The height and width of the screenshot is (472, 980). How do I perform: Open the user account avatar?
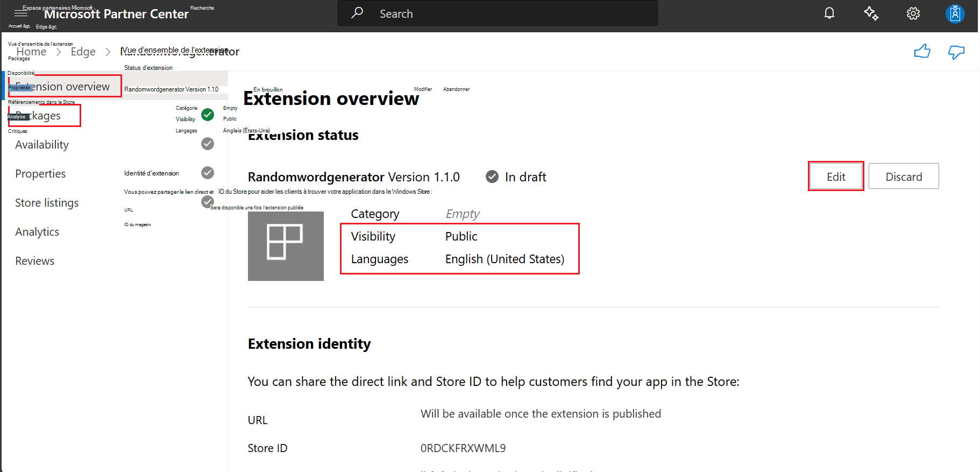(955, 13)
